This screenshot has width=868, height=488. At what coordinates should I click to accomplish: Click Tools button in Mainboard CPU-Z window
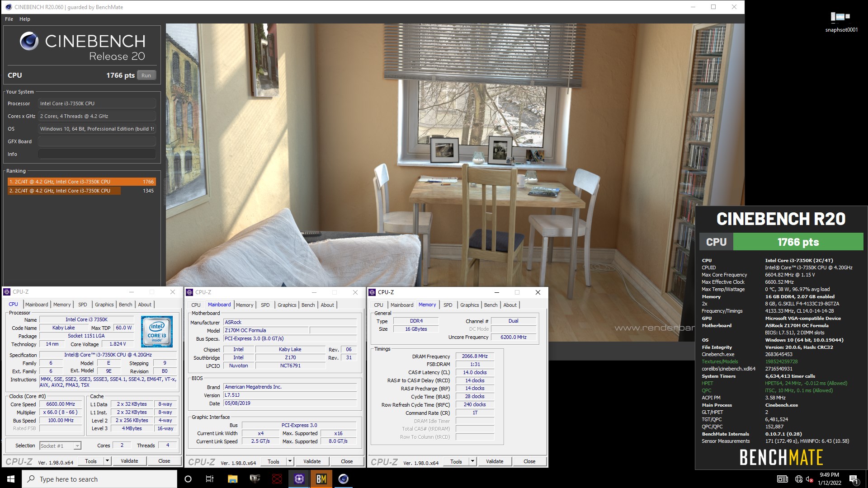(274, 461)
